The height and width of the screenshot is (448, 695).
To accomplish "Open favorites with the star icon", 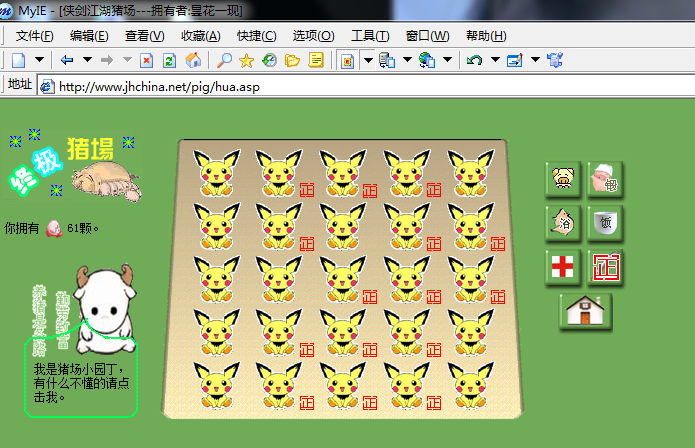I will point(246,60).
